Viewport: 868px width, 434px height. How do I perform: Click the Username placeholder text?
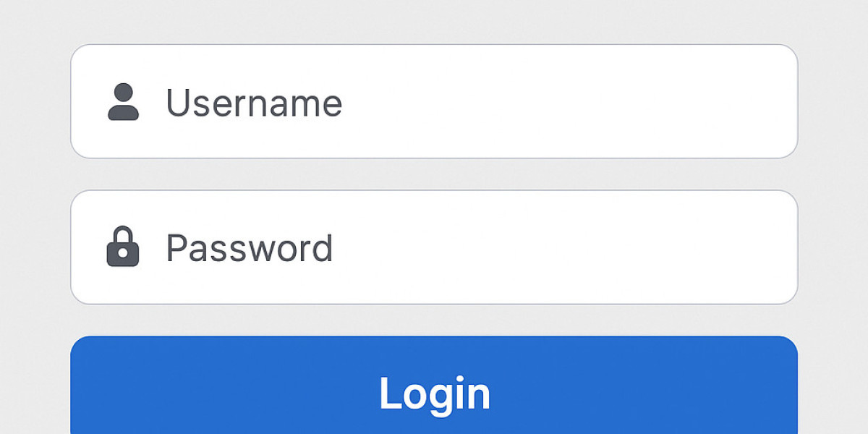(254, 103)
